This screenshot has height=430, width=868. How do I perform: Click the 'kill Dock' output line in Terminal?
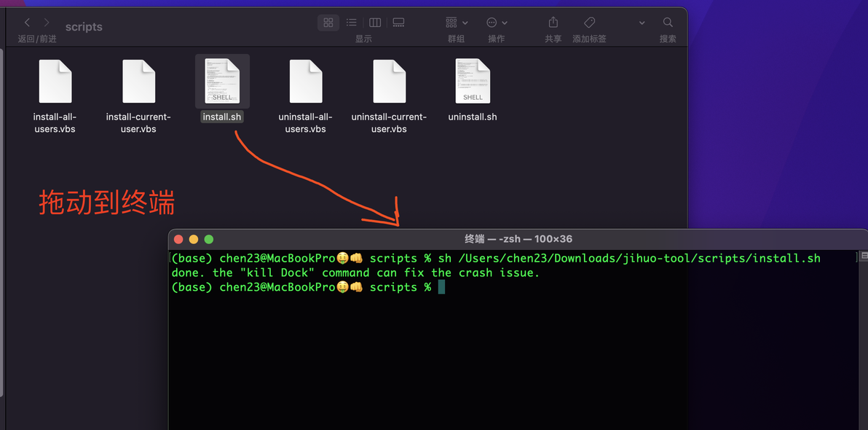[x=355, y=273]
